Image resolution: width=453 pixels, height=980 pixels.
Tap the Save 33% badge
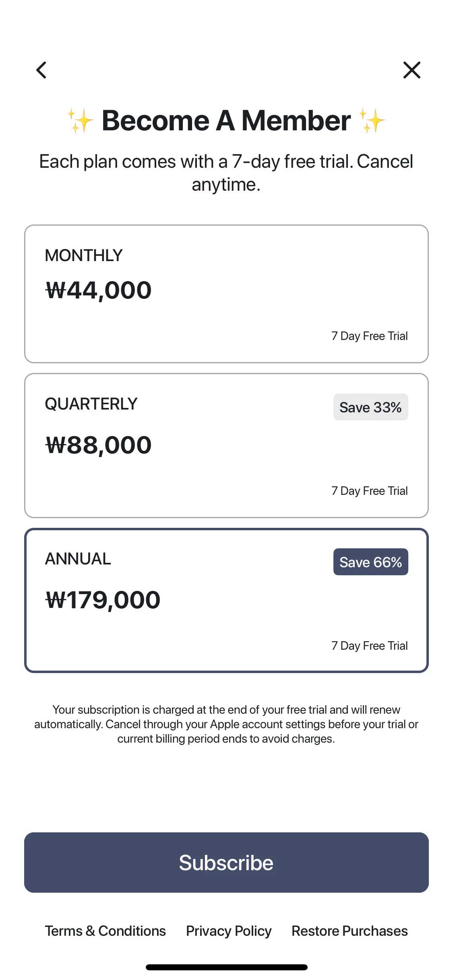370,407
